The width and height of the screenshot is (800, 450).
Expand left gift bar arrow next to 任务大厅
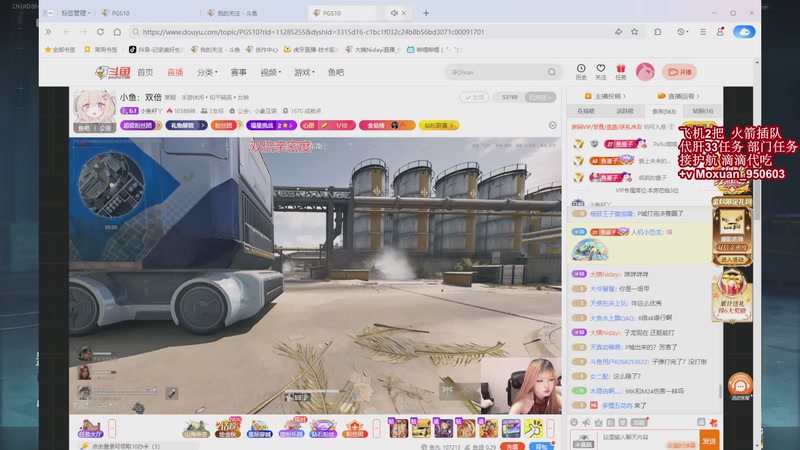[112, 429]
